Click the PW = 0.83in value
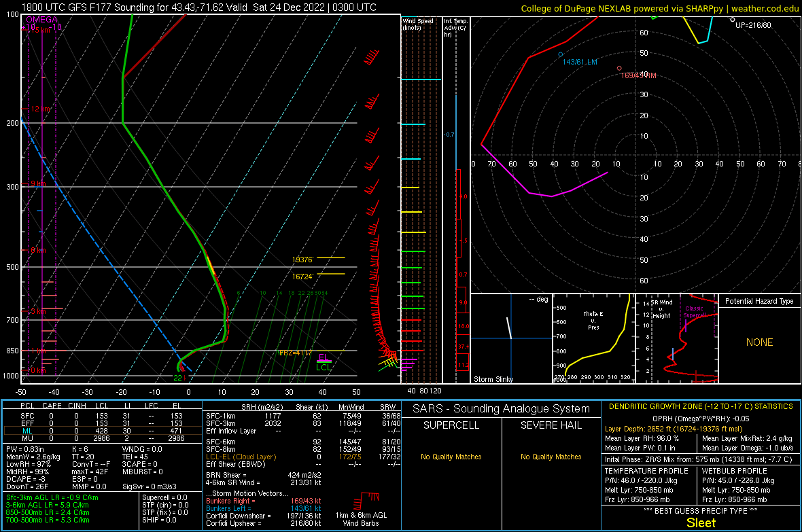 [x=25, y=449]
